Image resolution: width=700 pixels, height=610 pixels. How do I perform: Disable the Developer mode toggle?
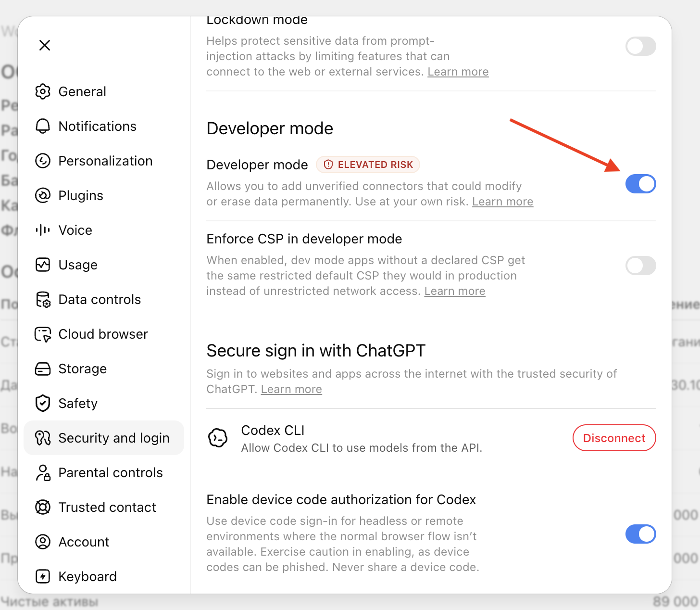(640, 184)
